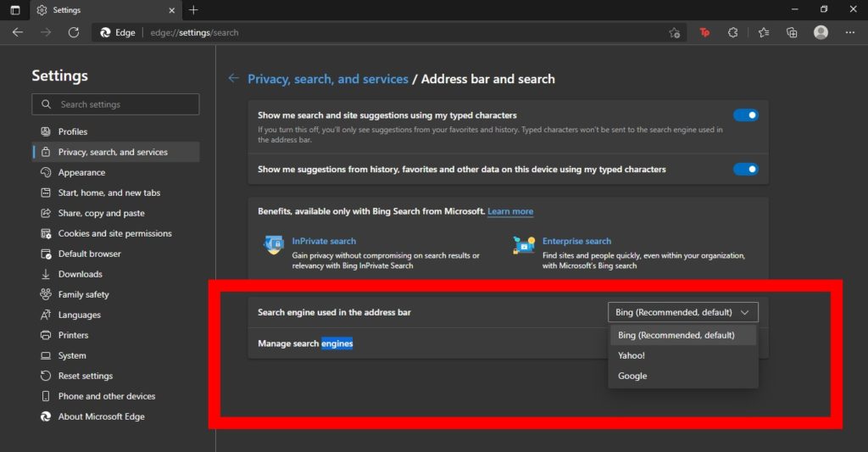The width and height of the screenshot is (868, 452).
Task: Open Share, copy and paste settings
Action: (x=115, y=213)
